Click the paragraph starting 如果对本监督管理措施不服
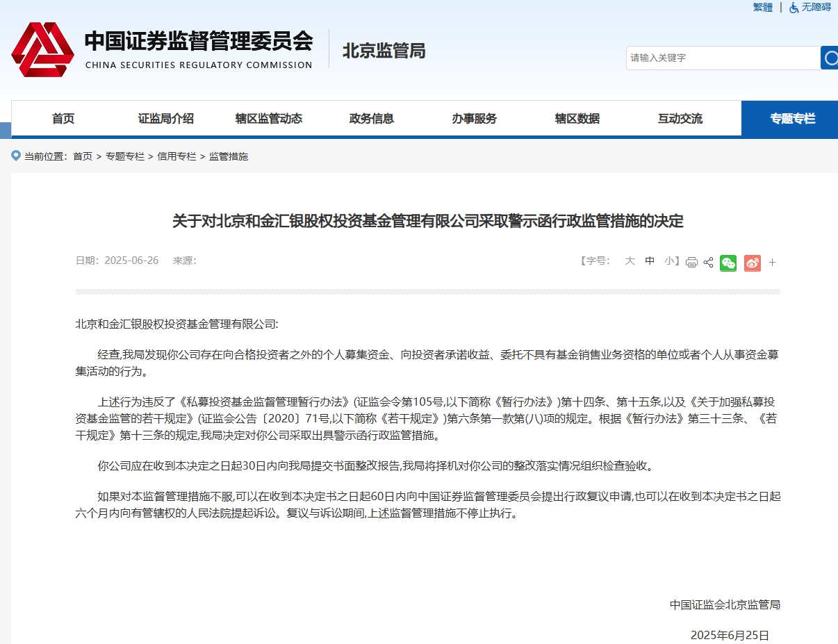 [x=428, y=505]
